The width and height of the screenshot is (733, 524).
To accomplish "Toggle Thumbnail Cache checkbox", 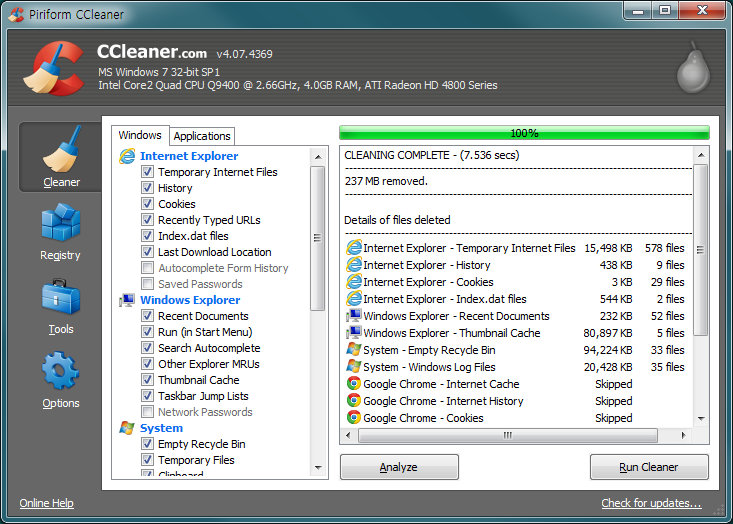I will click(x=147, y=380).
